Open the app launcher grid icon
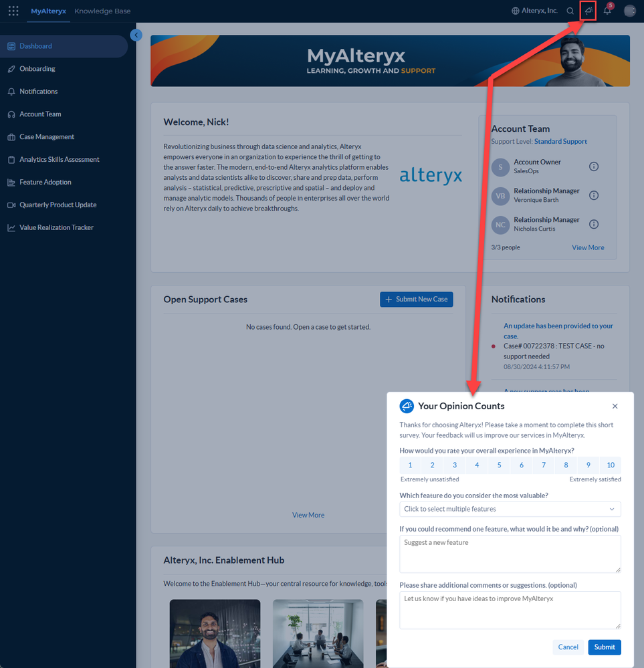 (x=13, y=11)
